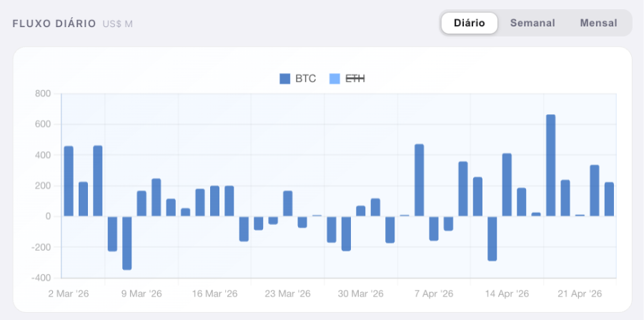Click the 9 Mar '26 axis label

click(x=142, y=294)
